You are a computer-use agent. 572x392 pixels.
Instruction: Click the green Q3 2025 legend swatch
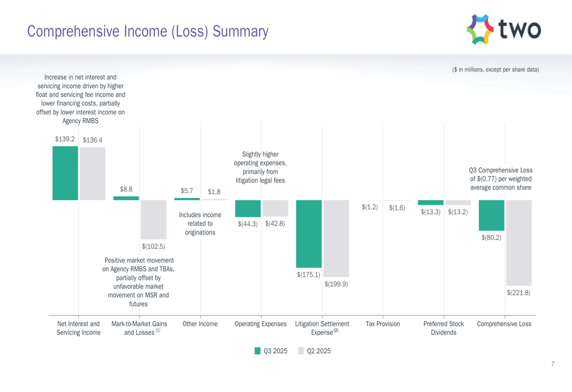click(258, 351)
